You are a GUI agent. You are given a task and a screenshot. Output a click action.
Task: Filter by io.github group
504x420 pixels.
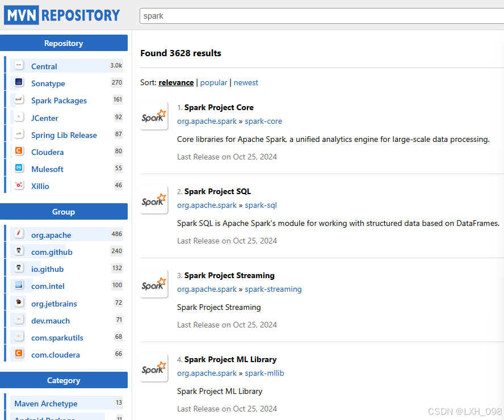pos(47,269)
